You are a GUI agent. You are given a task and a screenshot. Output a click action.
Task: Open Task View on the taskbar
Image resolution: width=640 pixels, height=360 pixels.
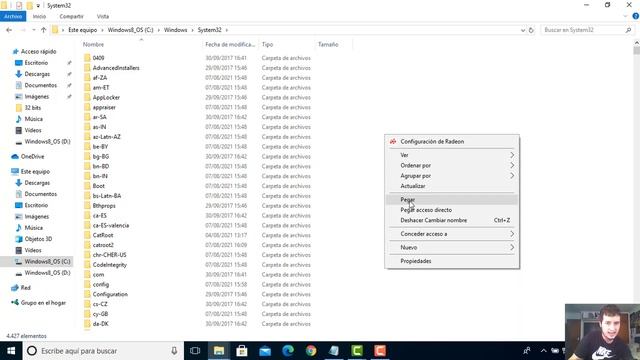(195, 351)
